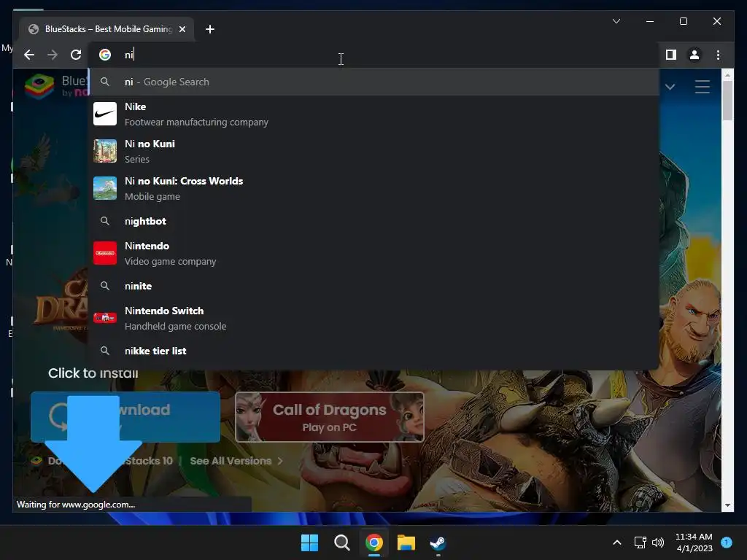Click the Nintendo red logo thumbnail

tap(105, 253)
